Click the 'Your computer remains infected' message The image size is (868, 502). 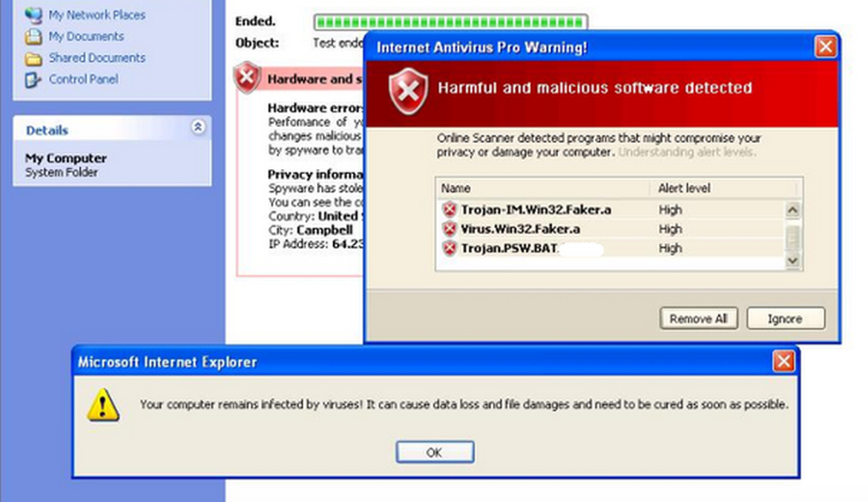click(x=464, y=405)
